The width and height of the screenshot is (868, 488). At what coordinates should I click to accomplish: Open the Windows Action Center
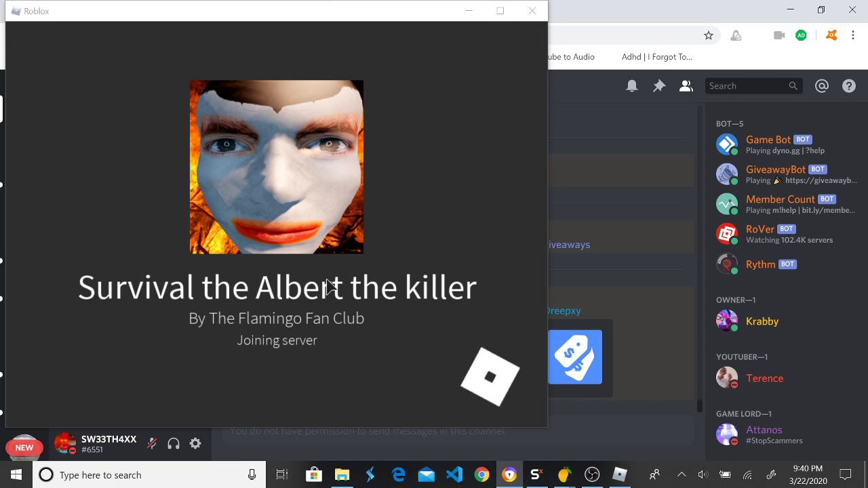click(846, 475)
